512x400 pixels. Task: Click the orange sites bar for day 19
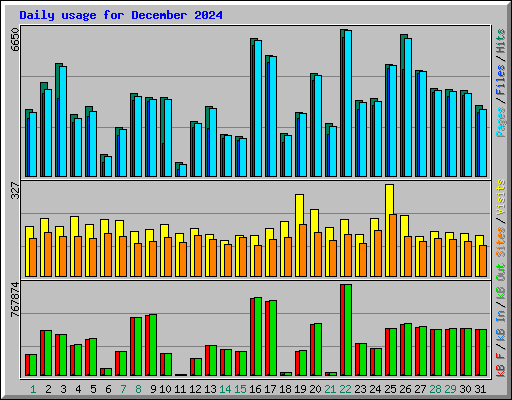tap(303, 250)
